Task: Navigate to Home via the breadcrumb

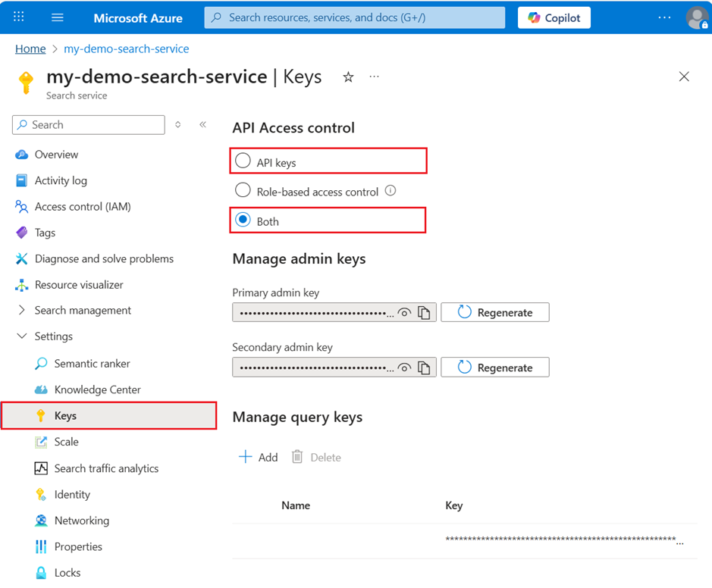Action: [30, 48]
